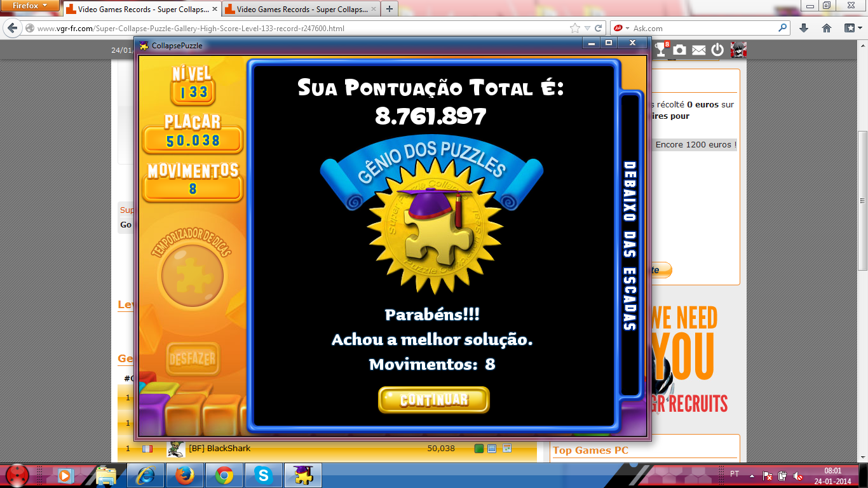This screenshot has width=868, height=488.
Task: Reload the page with the refresh icon
Action: click(599, 28)
